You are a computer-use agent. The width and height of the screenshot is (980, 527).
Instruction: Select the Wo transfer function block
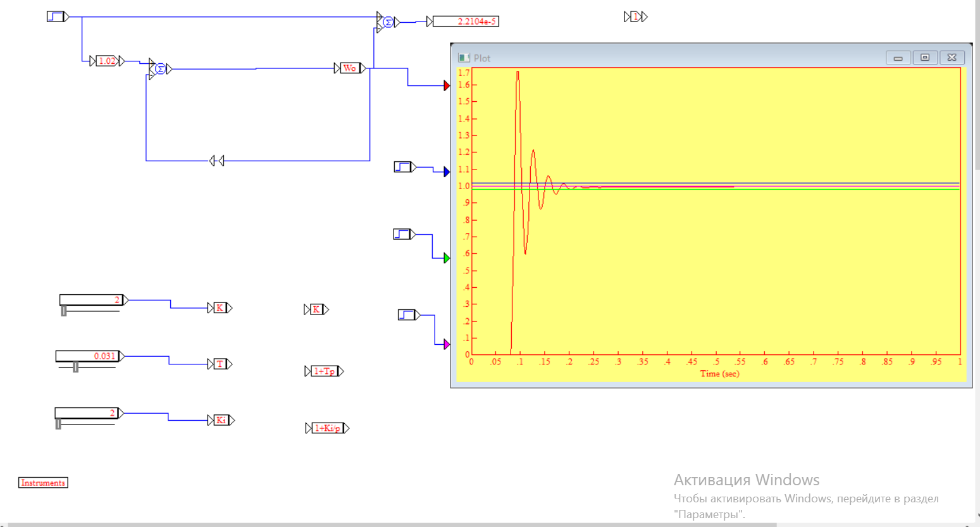pos(349,68)
